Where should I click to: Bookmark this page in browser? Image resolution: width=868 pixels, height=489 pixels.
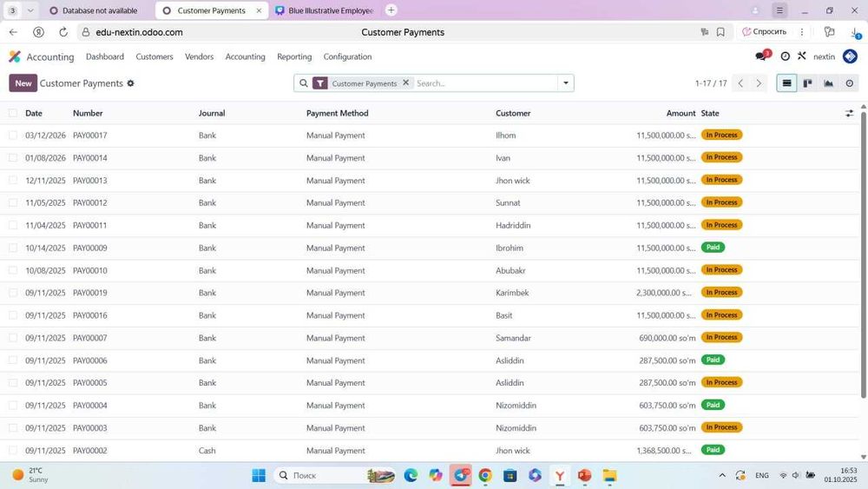(x=720, y=32)
